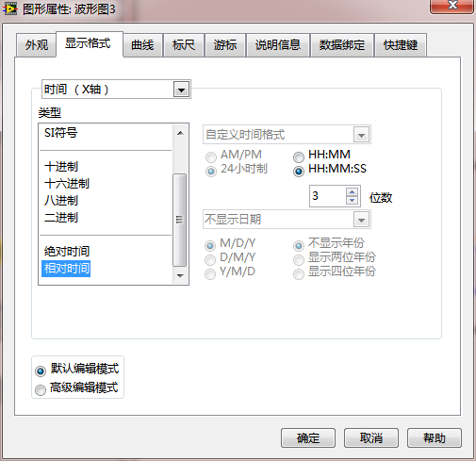Screen dimensions: 476x461
Task: Select 默认编辑模式 radio button
Action: 41,371
